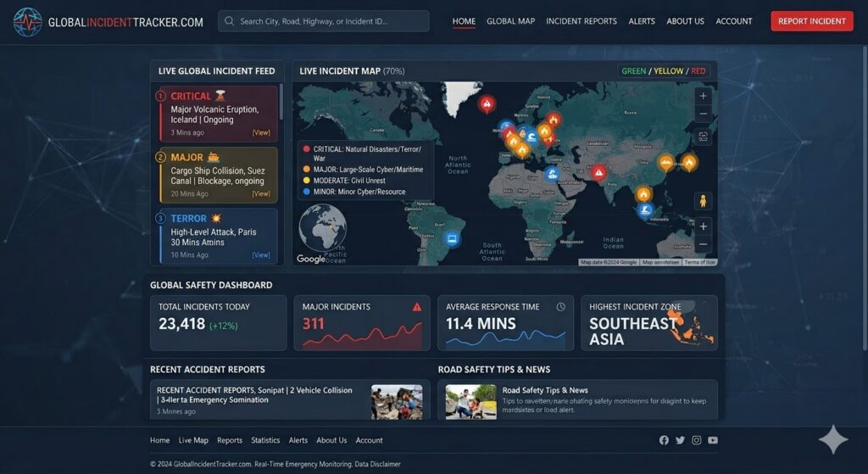Click the numbered circle 1 on CRITICAL card
Screen dimensions: 868x474
[160, 96]
